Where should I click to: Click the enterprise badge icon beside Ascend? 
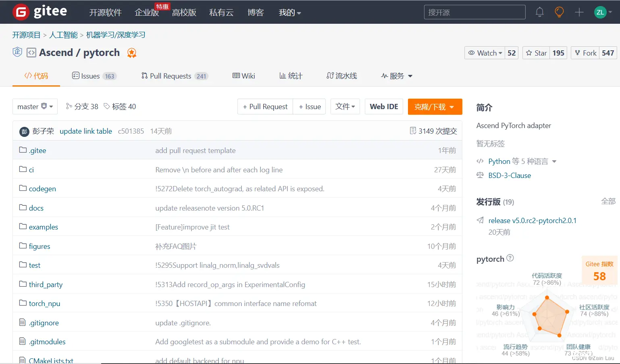point(17,52)
